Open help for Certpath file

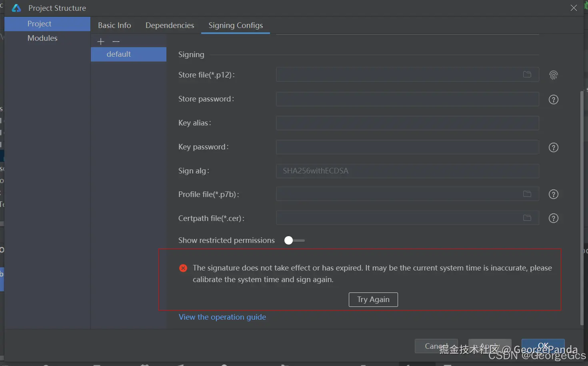click(554, 218)
